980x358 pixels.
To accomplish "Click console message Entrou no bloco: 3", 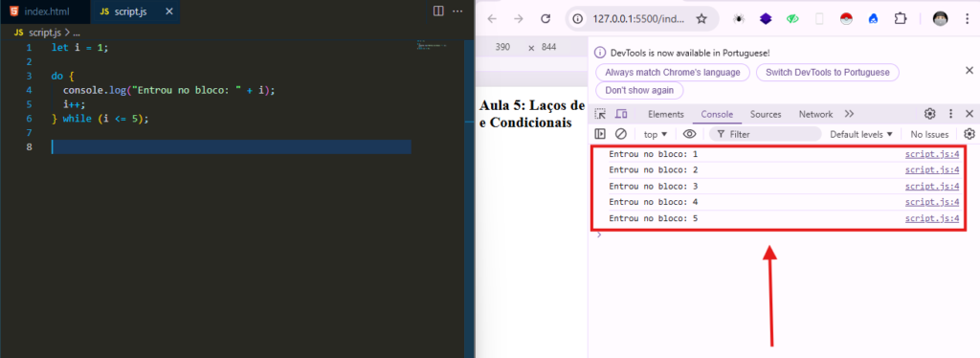I will click(x=653, y=187).
